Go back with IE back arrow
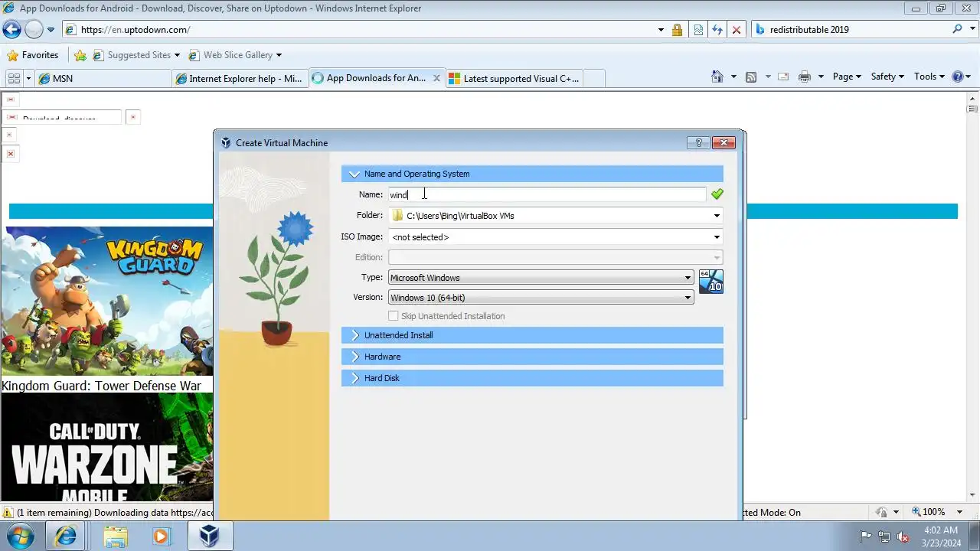The height and width of the screenshot is (551, 980). (x=11, y=30)
